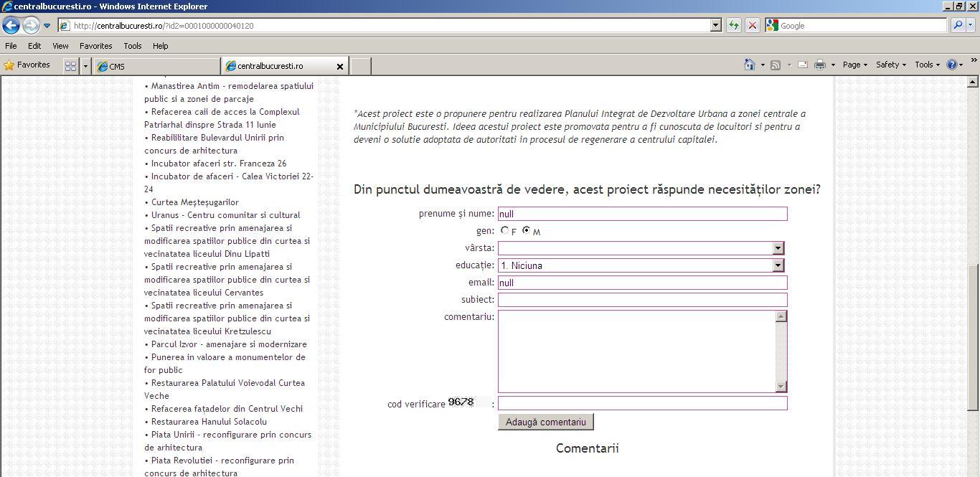980x477 pixels.
Task: Open the search provider options dropdown
Action: point(971,26)
